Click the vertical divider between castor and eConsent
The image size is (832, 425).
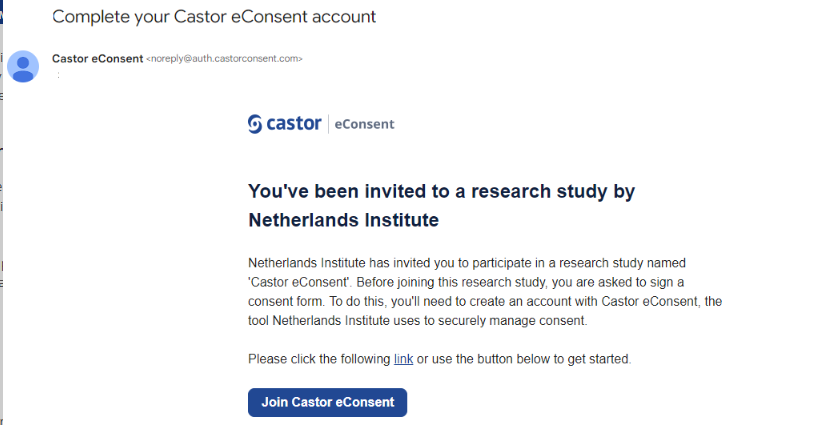tap(328, 124)
